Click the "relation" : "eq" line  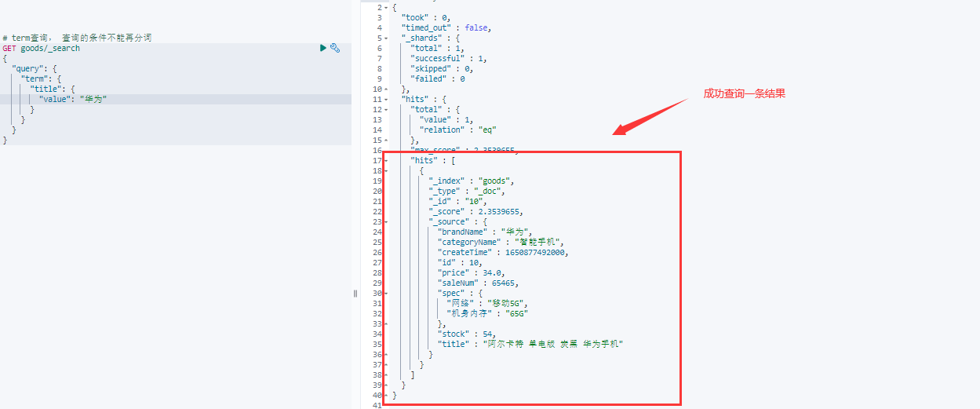tap(458, 130)
